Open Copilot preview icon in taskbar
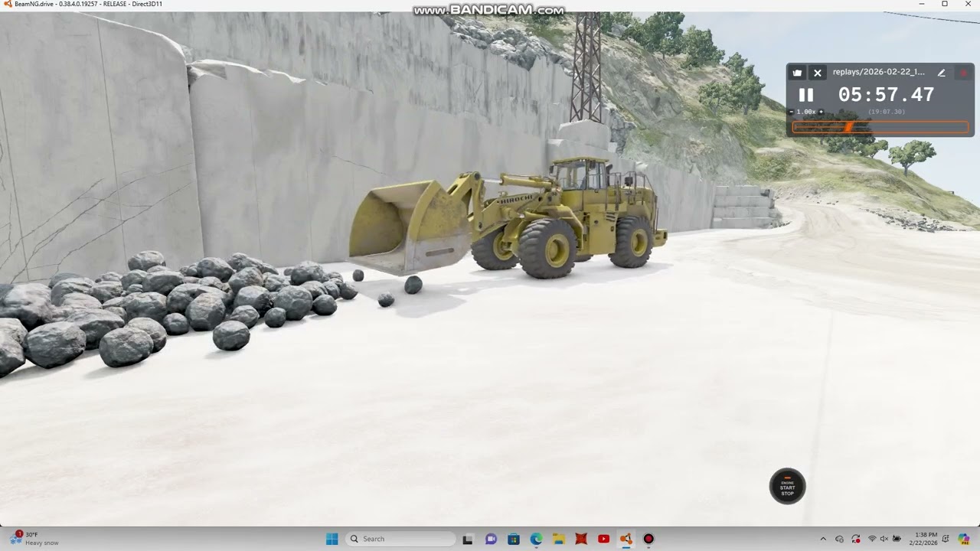Screen dimensions: 980x551 tap(964, 539)
